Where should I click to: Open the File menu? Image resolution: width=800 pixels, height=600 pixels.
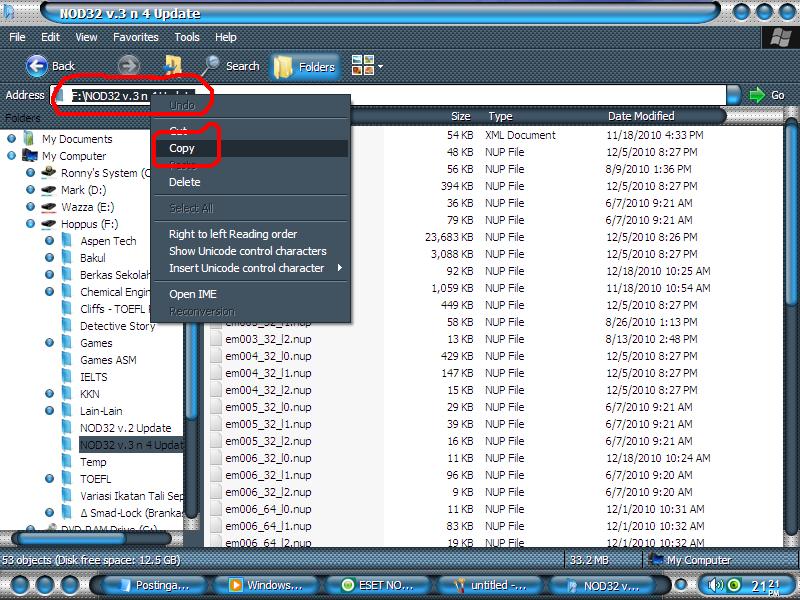point(17,37)
